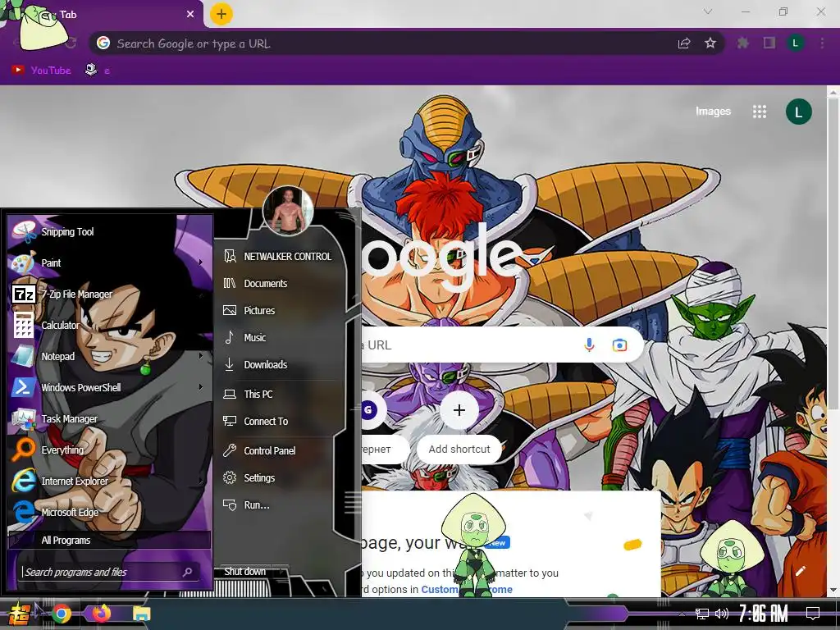Click network icon in system tray
Image resolution: width=840 pixels, height=630 pixels.
pos(702,614)
